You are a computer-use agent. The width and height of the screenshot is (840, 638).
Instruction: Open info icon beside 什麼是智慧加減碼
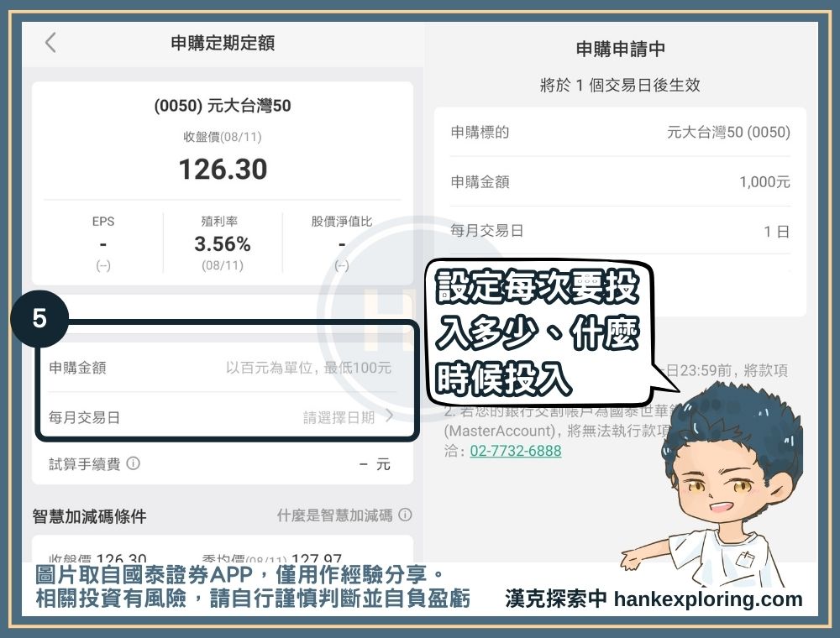coord(406,515)
